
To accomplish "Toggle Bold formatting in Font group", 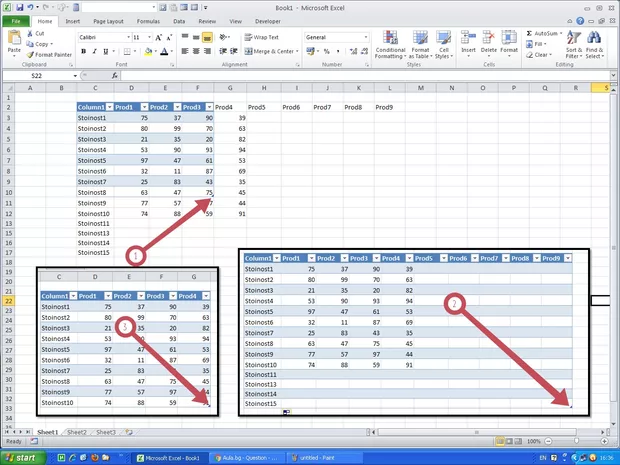I will pos(82,51).
